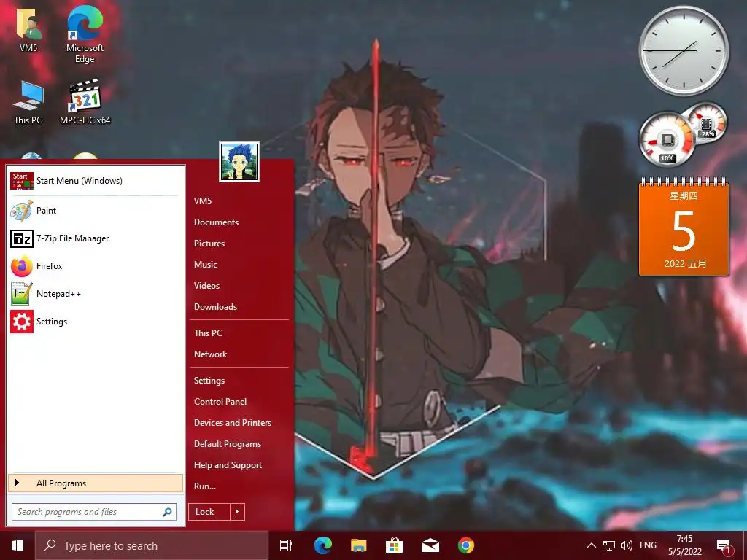Open Task View on the taskbar

coord(286,545)
